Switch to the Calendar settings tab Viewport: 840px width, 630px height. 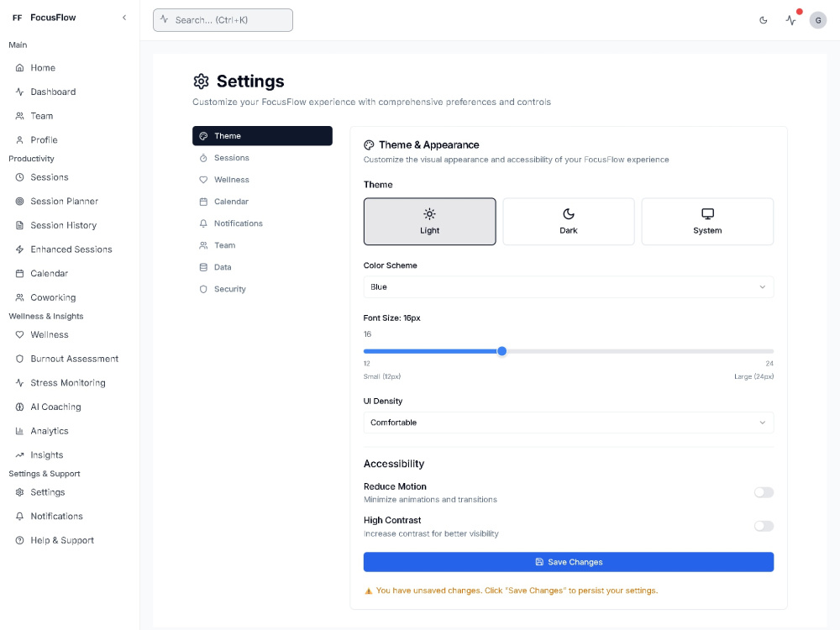pyautogui.click(x=262, y=202)
